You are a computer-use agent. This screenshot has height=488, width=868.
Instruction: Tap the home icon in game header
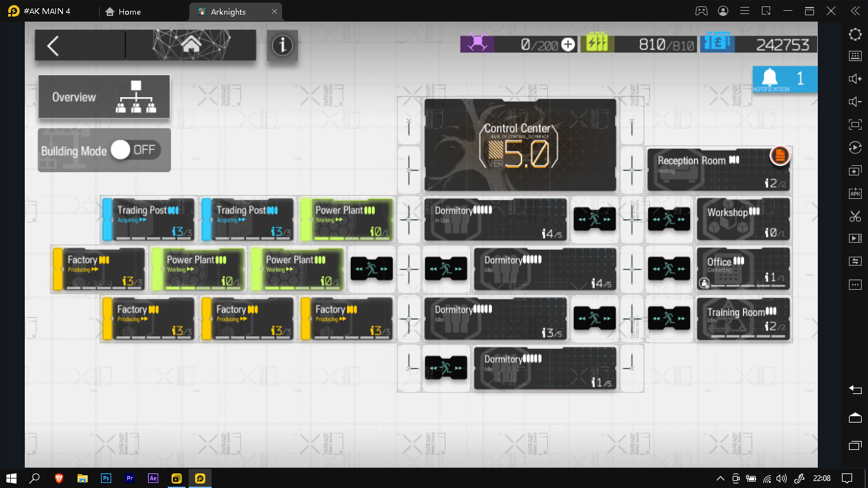click(191, 44)
